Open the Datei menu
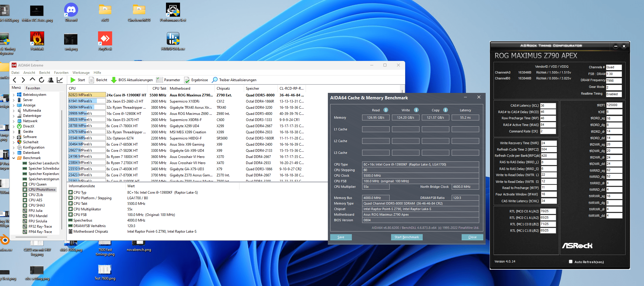The height and width of the screenshot is (286, 644). tap(15, 73)
